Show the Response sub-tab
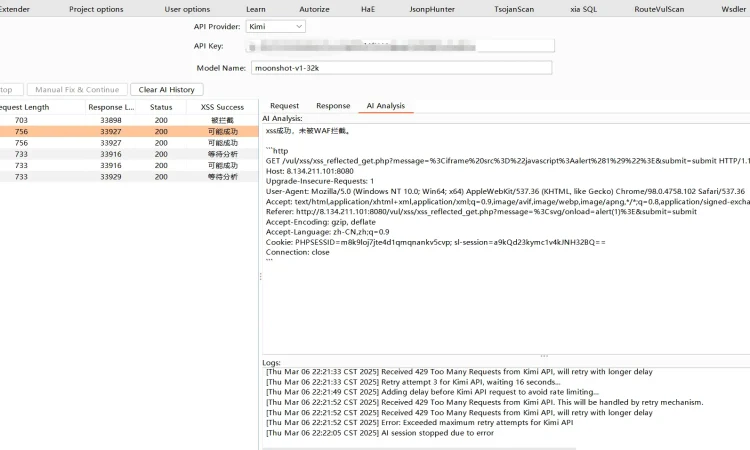The image size is (750, 450). [x=333, y=106]
